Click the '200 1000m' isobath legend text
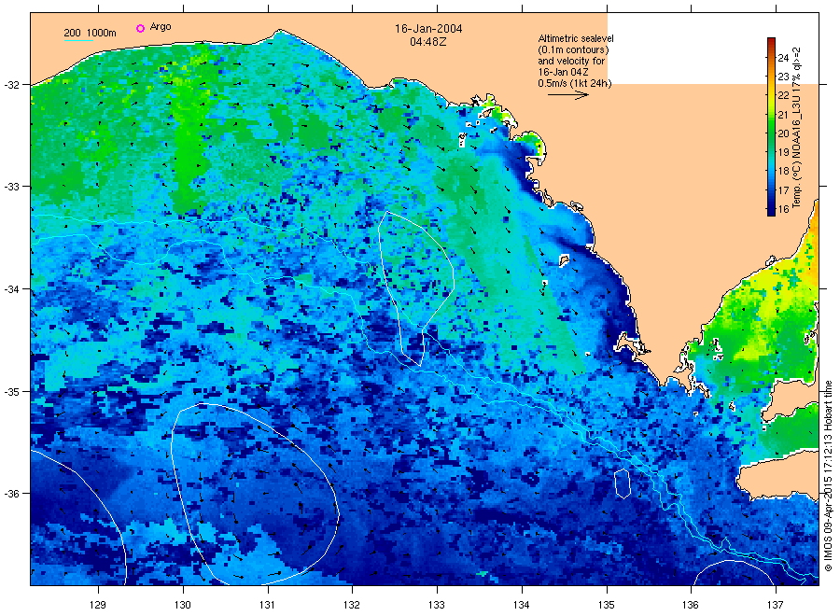The image size is (840, 616). [x=90, y=33]
